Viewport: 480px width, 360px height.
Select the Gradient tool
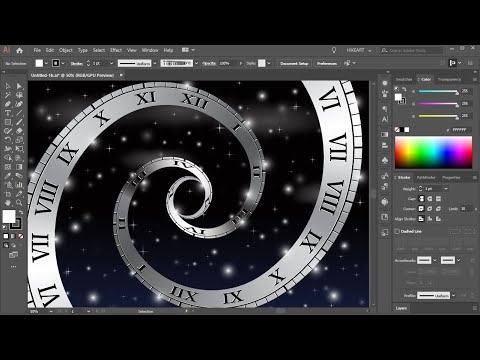tap(19, 167)
